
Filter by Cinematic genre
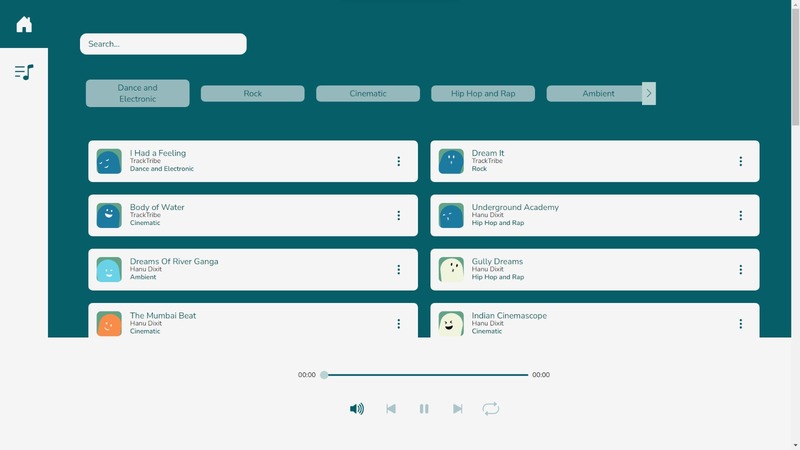(368, 93)
